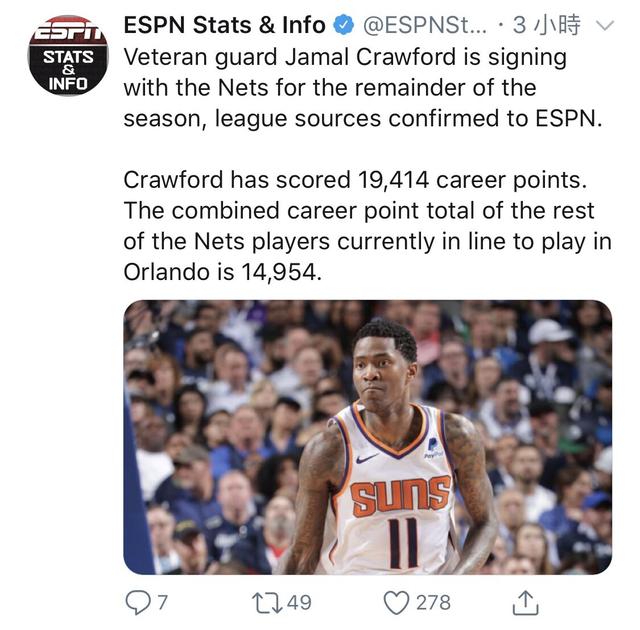
Task: Click the reply speech bubble icon
Action: coord(138,602)
